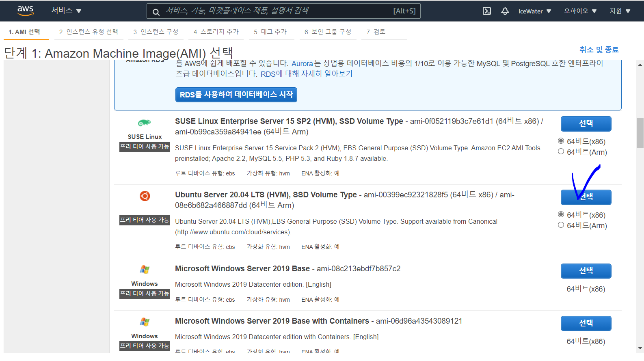
Task: Click 선택 for SUSE Linux Enterprise Server
Action: pyautogui.click(x=586, y=123)
